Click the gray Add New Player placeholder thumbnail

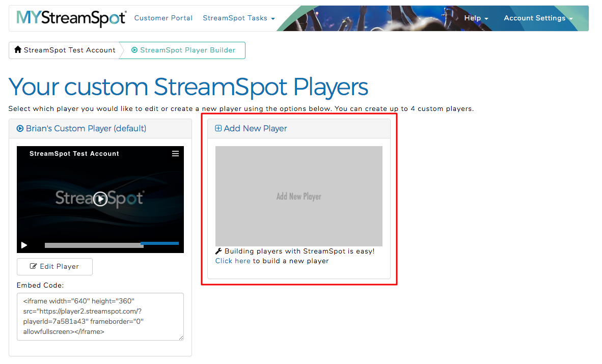pyautogui.click(x=298, y=196)
